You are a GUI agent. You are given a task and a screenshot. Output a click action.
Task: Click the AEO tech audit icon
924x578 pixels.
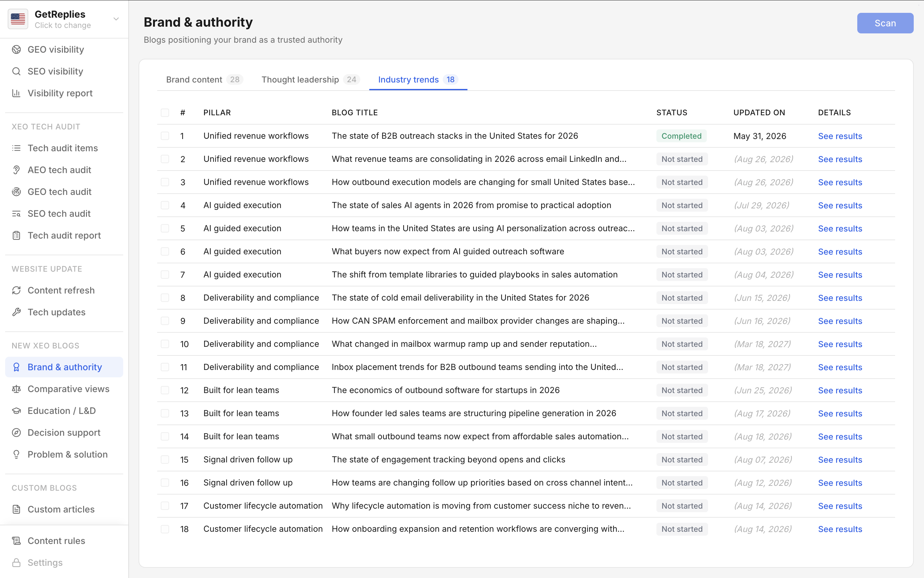16,170
